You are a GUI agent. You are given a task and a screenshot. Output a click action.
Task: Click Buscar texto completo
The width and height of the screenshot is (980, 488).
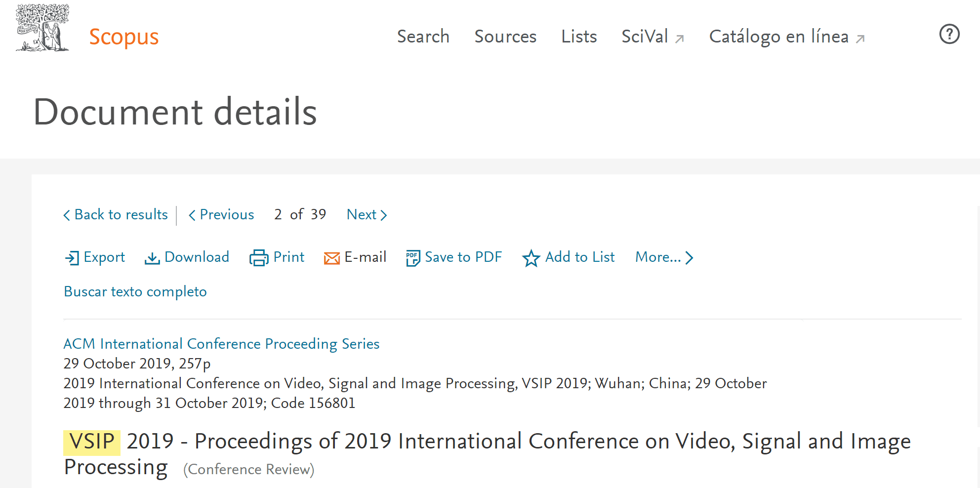(x=135, y=292)
